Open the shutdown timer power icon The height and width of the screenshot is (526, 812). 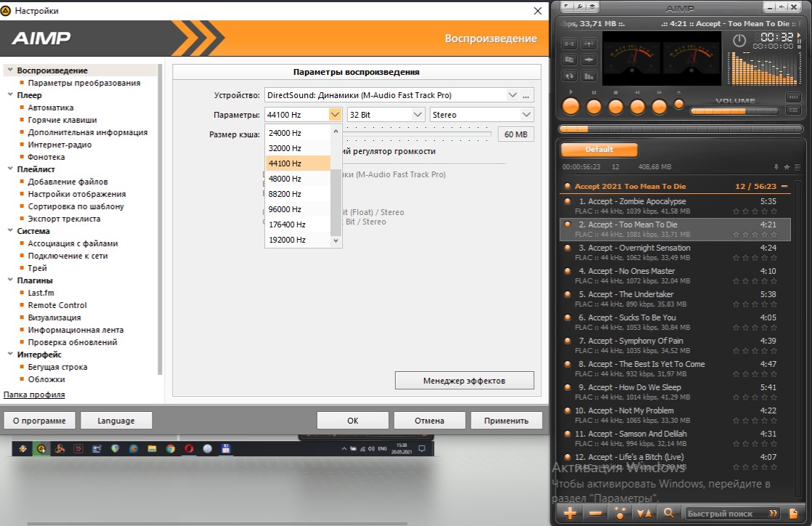[x=739, y=41]
